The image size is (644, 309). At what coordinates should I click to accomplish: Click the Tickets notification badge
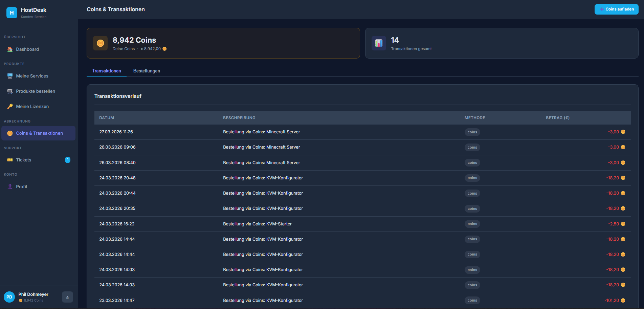tap(68, 160)
